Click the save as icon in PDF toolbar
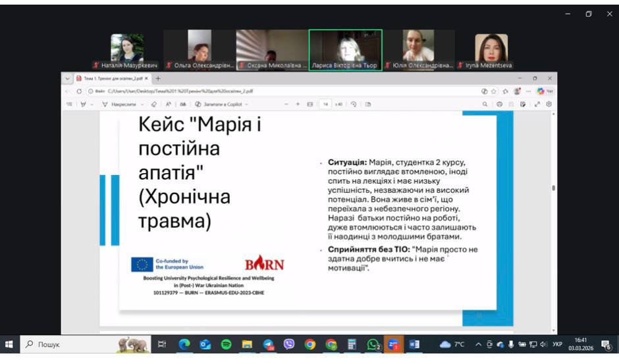This screenshot has width=619, height=364. click(x=523, y=104)
